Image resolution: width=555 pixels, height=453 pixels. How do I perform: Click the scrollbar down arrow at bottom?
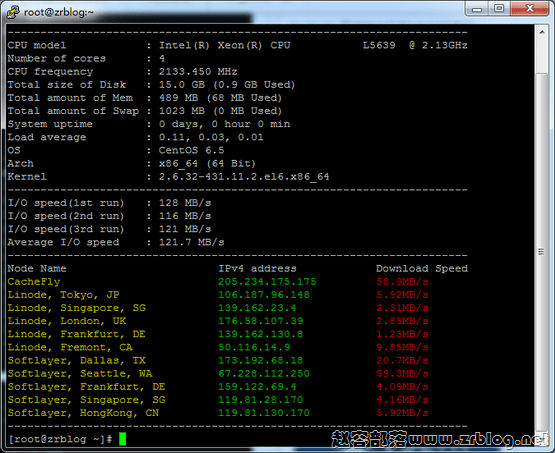[x=542, y=437]
